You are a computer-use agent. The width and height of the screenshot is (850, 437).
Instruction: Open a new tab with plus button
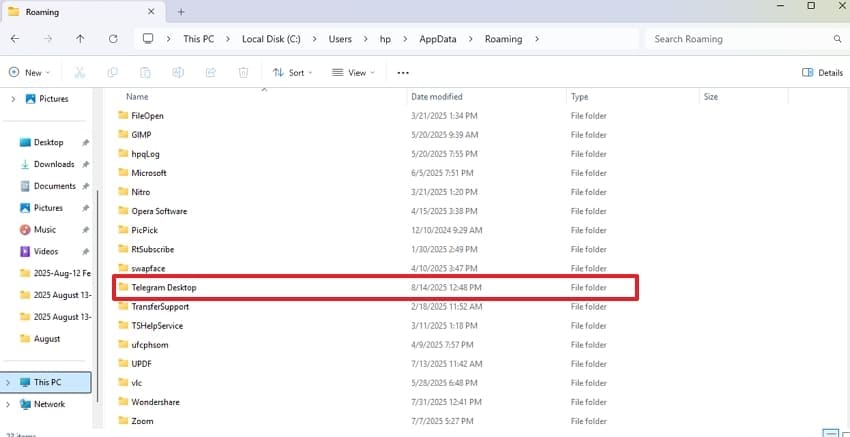[x=181, y=11]
